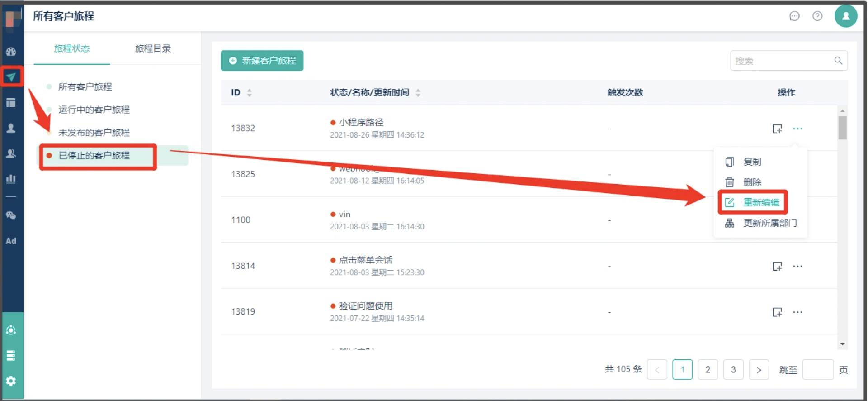Click the journey name vin
Image resolution: width=868 pixels, height=401 pixels.
344,215
